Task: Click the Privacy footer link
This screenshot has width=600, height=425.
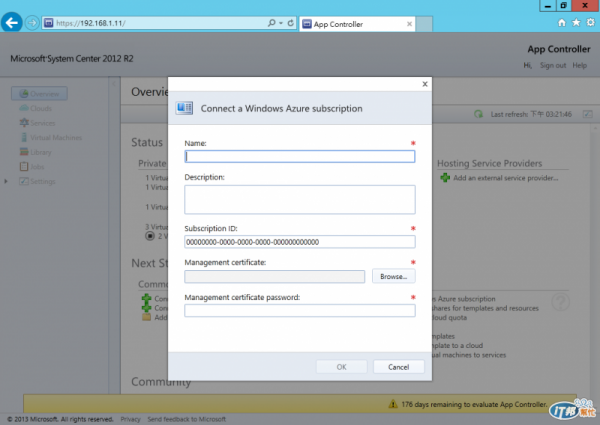Action: tap(130, 419)
